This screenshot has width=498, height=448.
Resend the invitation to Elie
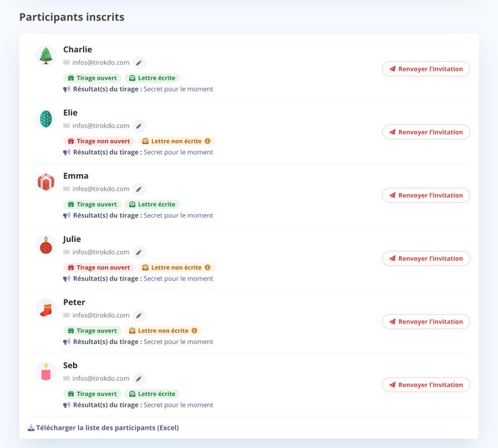tap(426, 132)
